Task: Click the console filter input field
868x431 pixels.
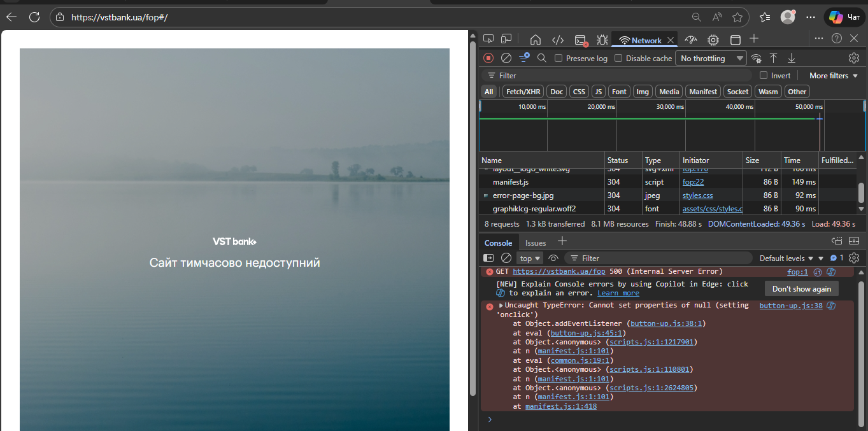Action: (658, 258)
